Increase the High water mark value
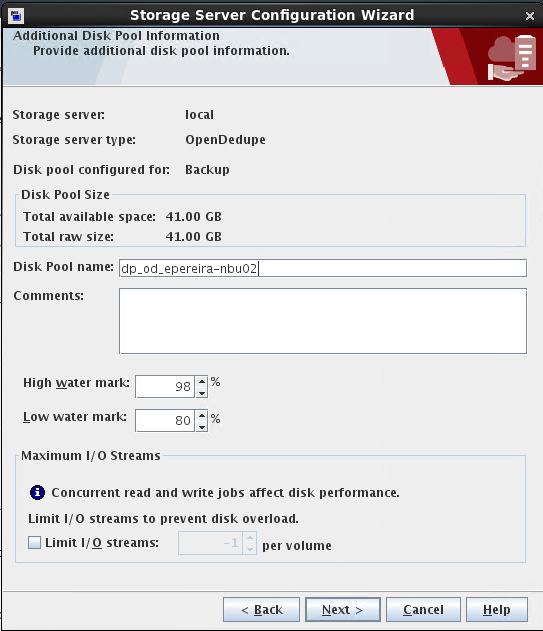This screenshot has width=543, height=631. pyautogui.click(x=202, y=381)
